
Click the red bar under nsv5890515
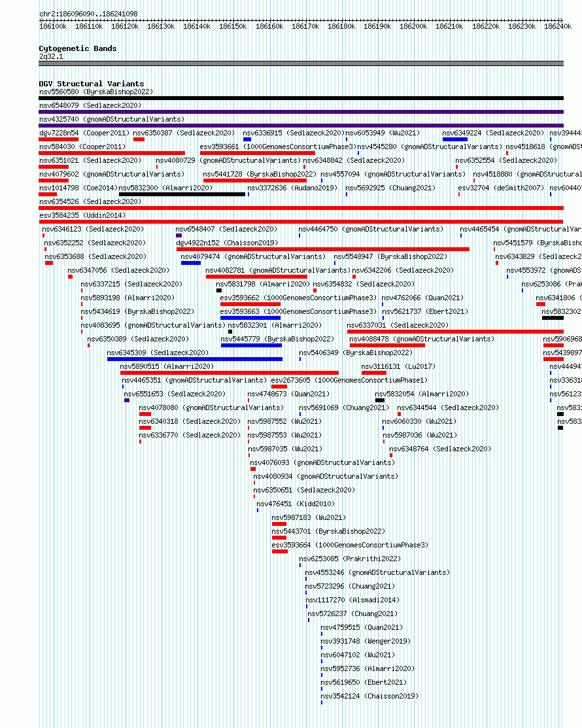click(x=230, y=373)
